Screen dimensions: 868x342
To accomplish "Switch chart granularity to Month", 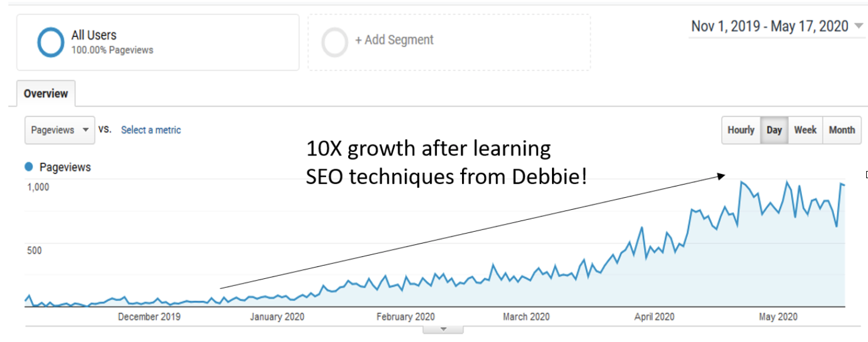I will point(842,130).
